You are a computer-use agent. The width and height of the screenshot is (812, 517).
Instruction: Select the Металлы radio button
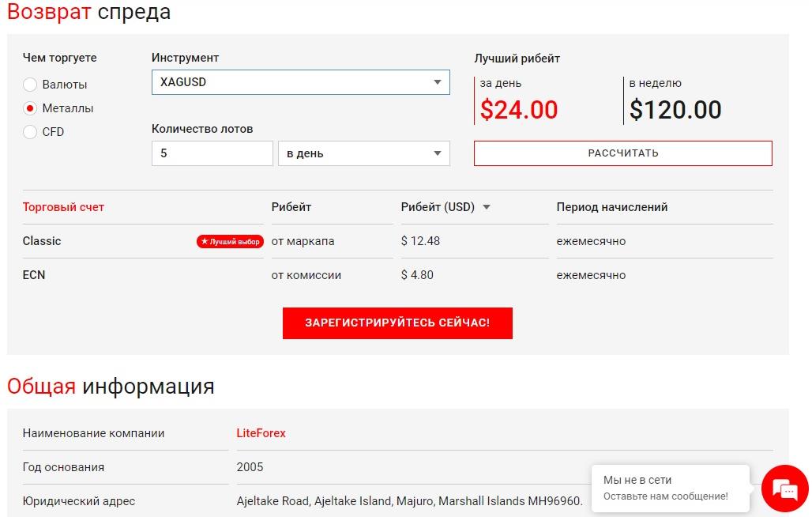coord(30,108)
